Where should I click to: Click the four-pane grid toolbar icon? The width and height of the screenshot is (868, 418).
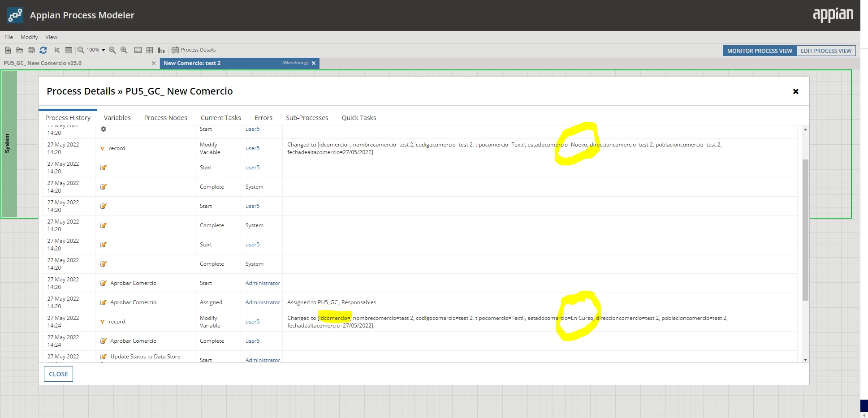[150, 50]
